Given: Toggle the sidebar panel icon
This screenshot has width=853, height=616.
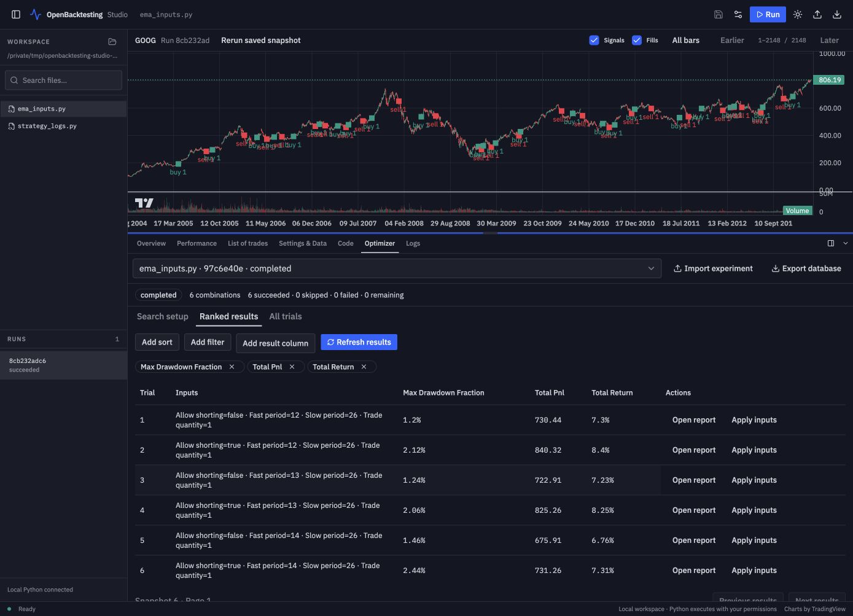Looking at the screenshot, I should tap(16, 14).
